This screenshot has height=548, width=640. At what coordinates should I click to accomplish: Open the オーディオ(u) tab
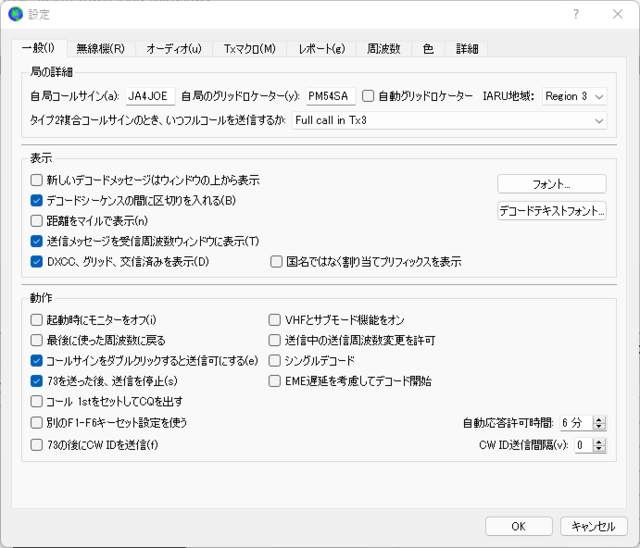pyautogui.click(x=174, y=49)
